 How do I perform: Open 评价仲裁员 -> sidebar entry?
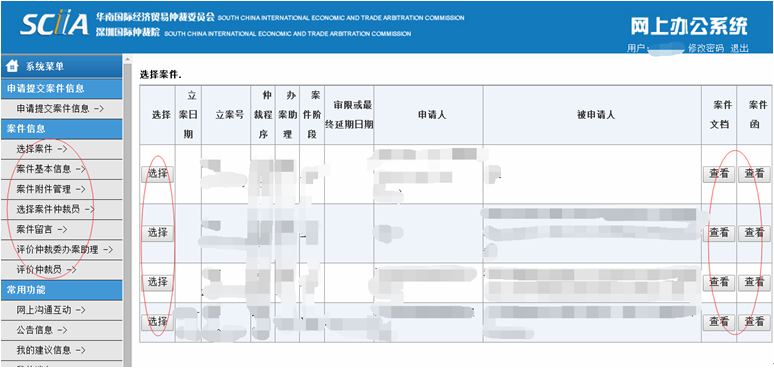tap(61, 270)
